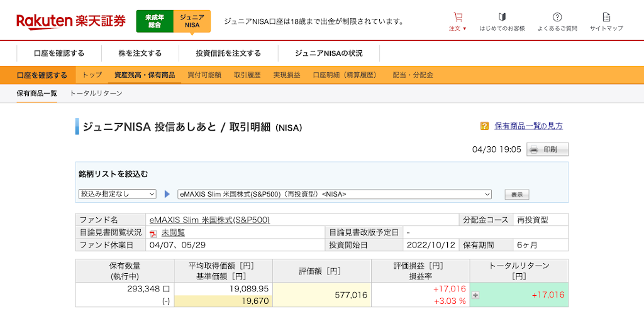Click the Rakuten 楽天証券 logo
This screenshot has width=644, height=314.
(71, 21)
